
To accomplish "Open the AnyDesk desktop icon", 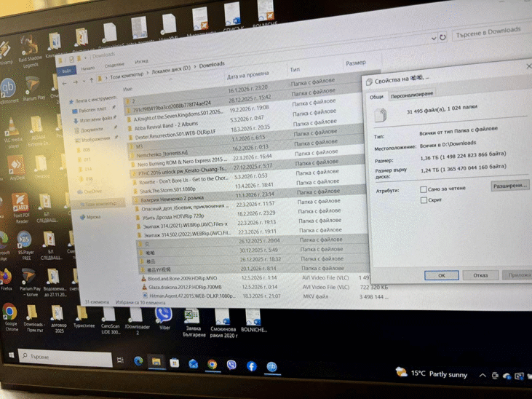I will click(15, 167).
